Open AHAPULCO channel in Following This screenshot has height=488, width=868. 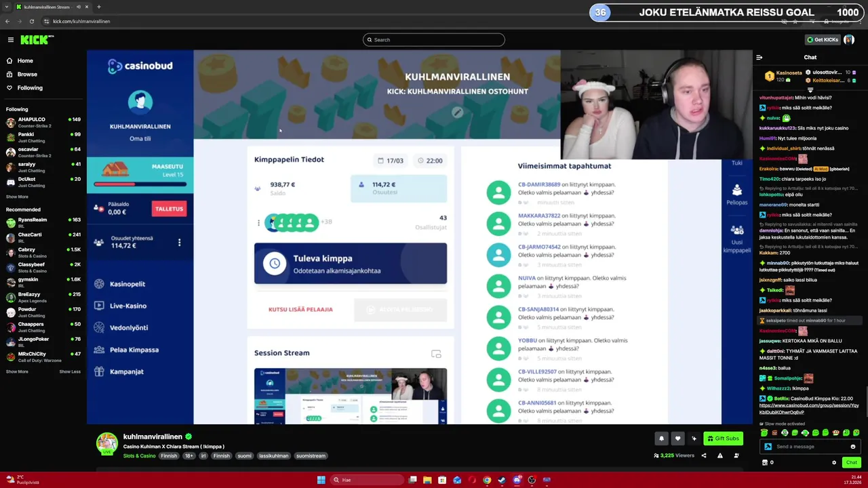coord(43,123)
